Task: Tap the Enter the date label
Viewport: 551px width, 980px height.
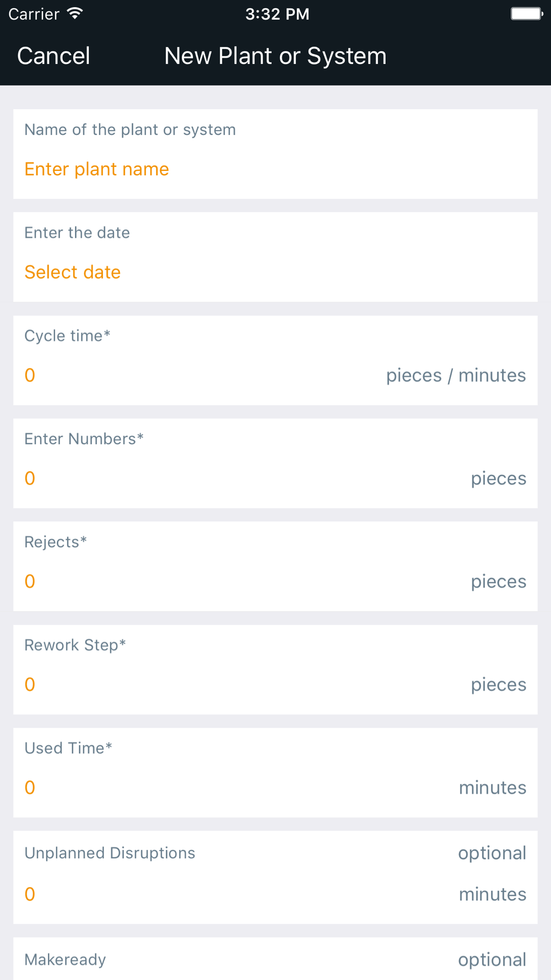Action: tap(77, 233)
